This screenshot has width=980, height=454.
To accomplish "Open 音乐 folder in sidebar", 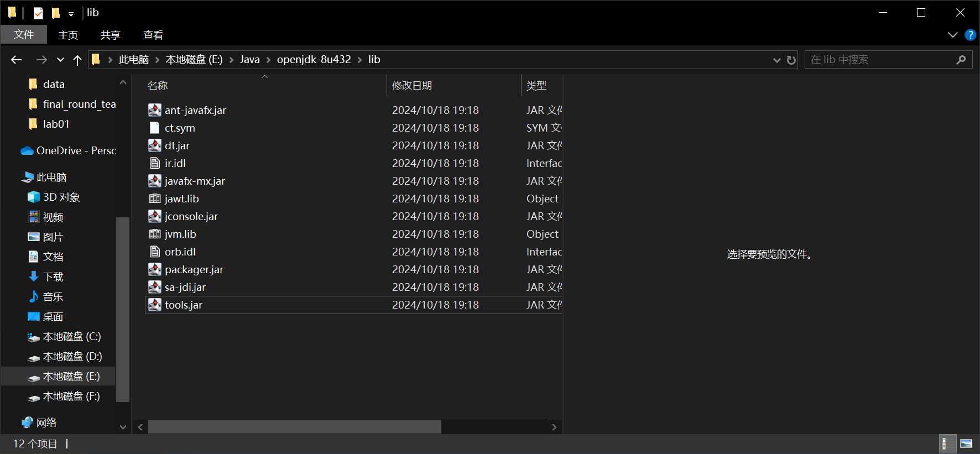I will point(45,296).
